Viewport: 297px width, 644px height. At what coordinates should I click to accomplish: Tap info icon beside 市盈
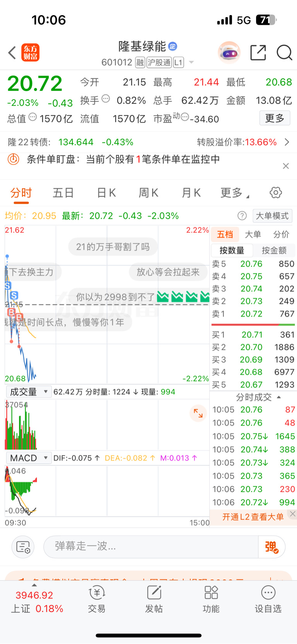(185, 117)
